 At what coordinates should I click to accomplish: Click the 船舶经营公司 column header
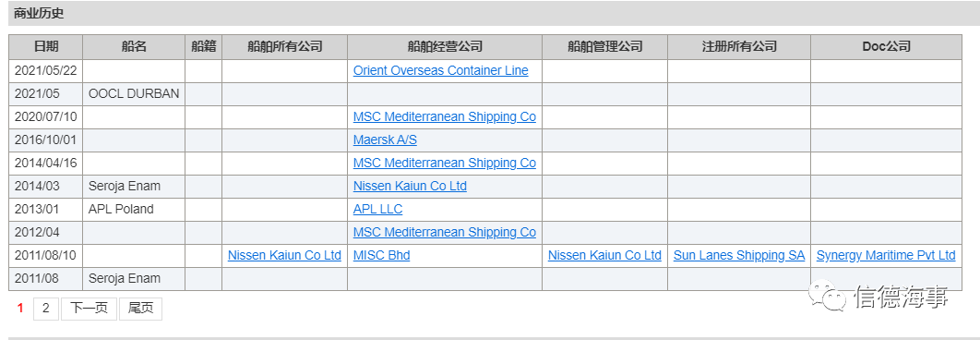(x=445, y=46)
